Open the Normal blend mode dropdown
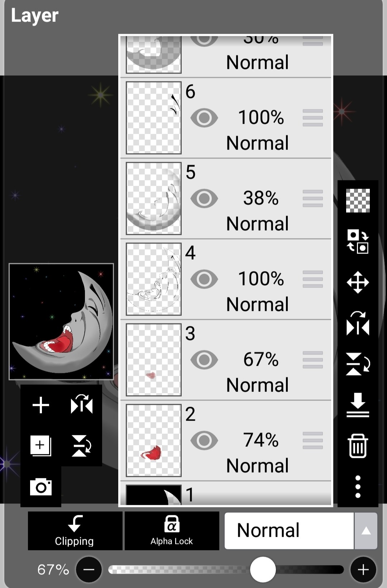Screen dimensions: 387x588 click(x=289, y=531)
